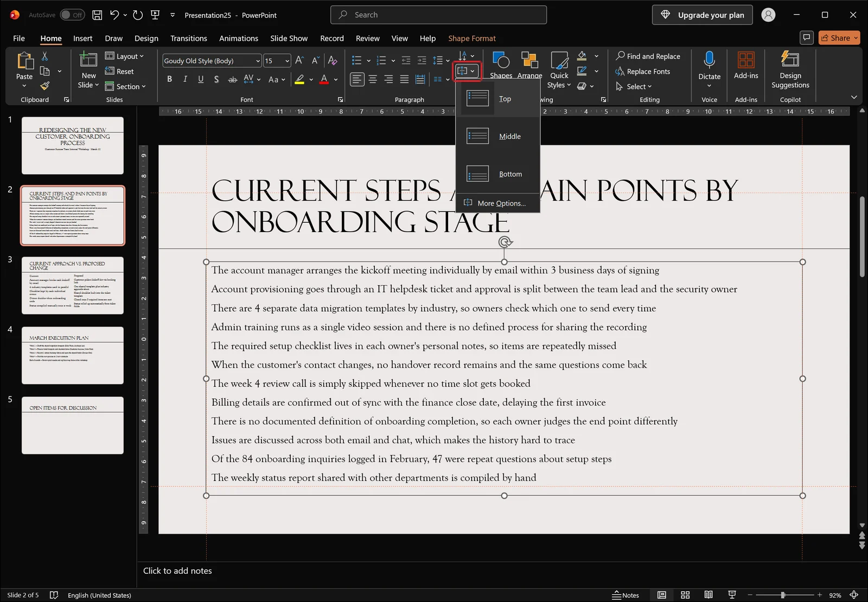Image resolution: width=868 pixels, height=602 pixels.
Task: Click the Undo icon
Action: tap(114, 15)
